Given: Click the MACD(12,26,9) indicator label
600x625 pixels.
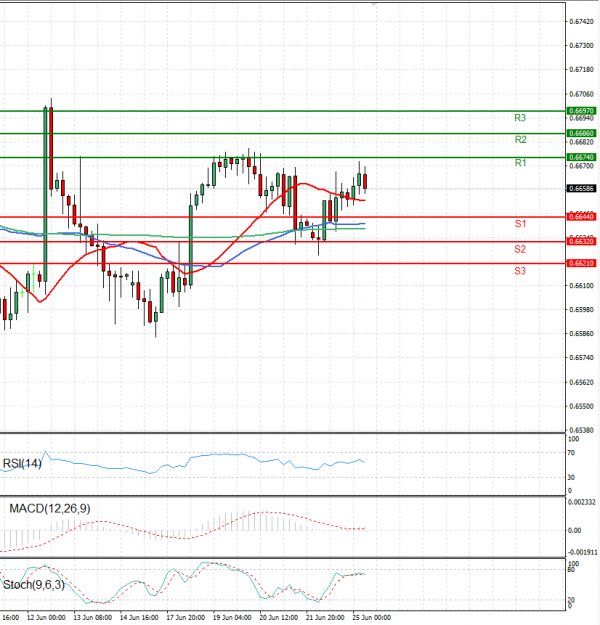Looking at the screenshot, I should [x=50, y=509].
